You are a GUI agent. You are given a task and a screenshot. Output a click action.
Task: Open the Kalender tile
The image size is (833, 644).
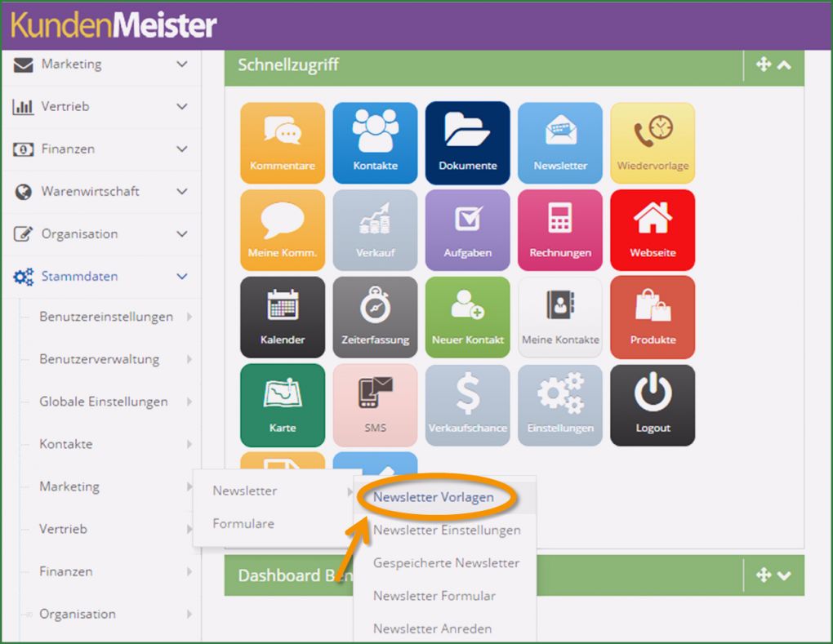pos(282,317)
